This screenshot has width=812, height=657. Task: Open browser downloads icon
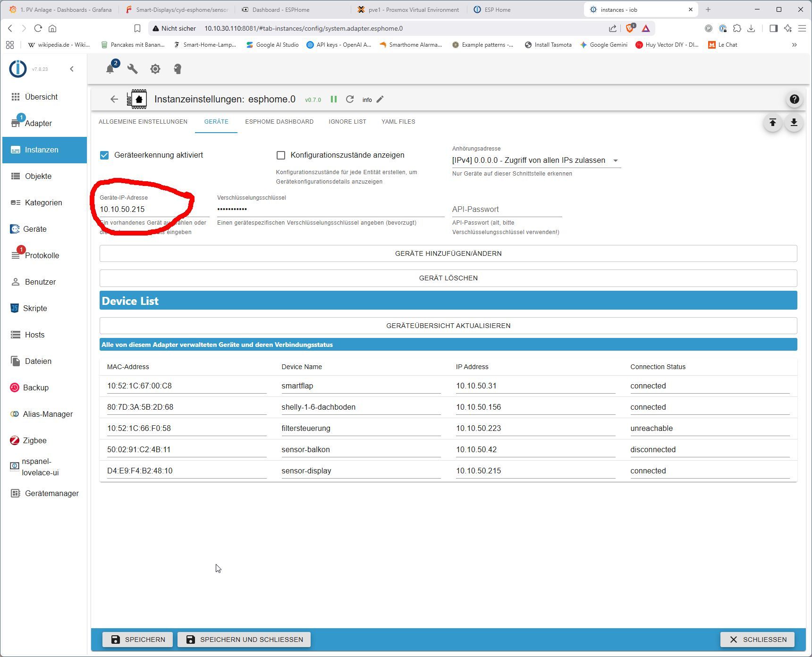(x=751, y=28)
